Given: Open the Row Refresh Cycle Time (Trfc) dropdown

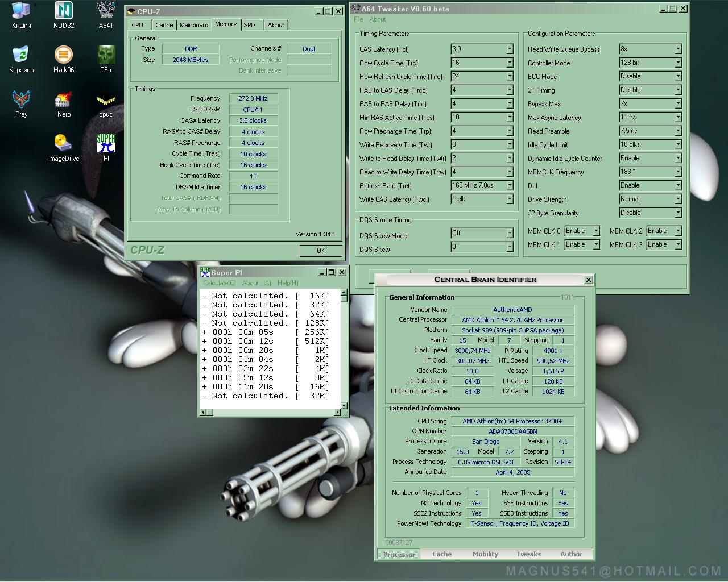Looking at the screenshot, I should point(510,76).
